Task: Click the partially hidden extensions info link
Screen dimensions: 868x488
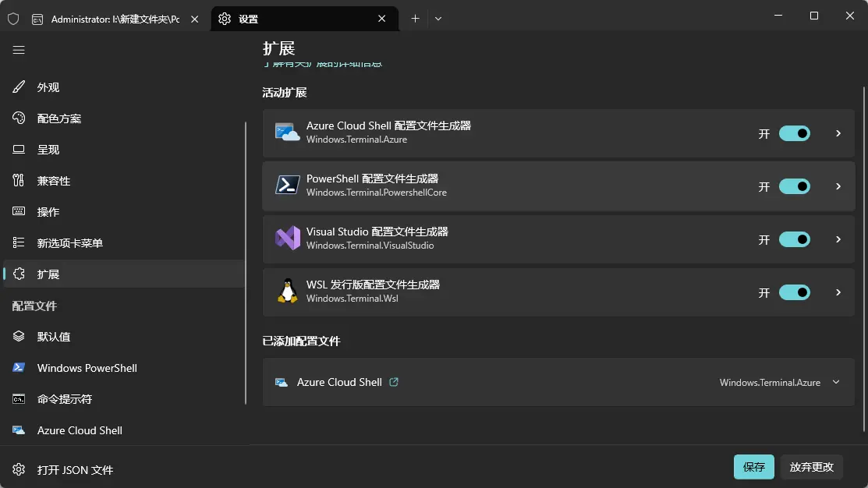Action: 323,64
